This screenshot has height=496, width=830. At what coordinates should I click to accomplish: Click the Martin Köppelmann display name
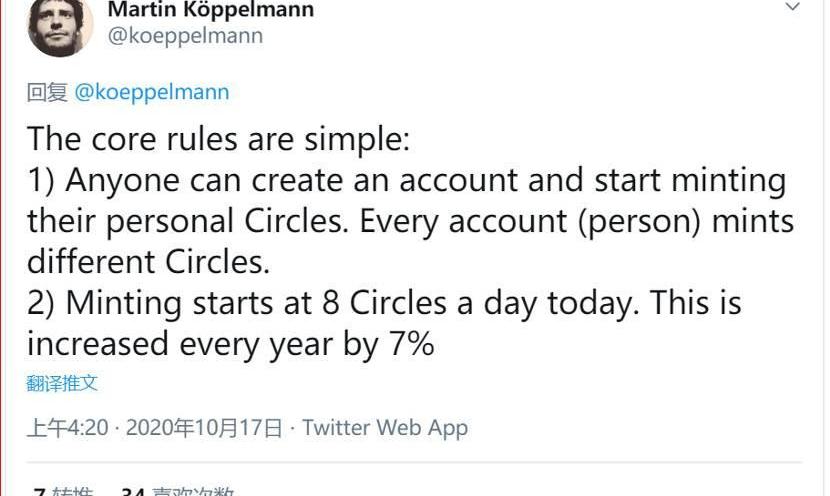tap(211, 10)
